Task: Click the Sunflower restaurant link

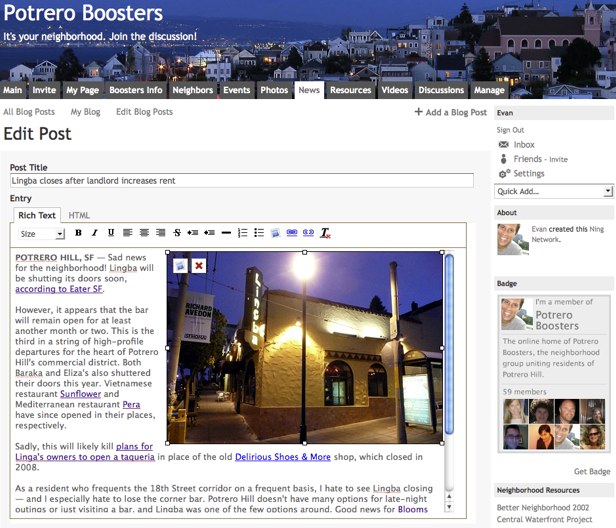Action: click(x=81, y=394)
